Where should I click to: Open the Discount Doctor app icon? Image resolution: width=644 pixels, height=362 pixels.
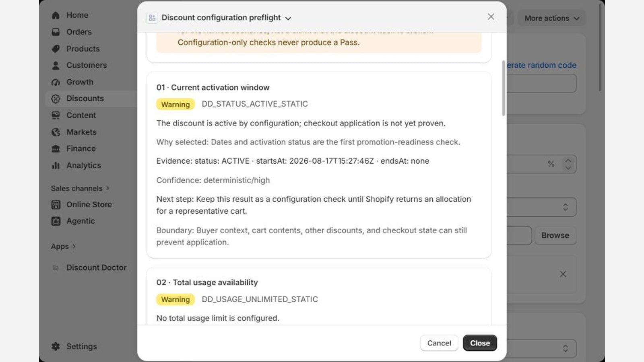(56, 268)
